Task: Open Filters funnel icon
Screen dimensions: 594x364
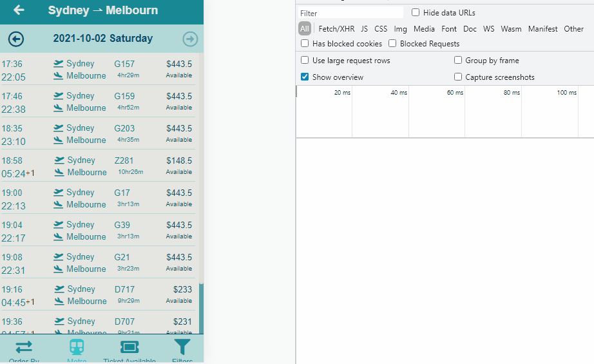Action: 182,347
